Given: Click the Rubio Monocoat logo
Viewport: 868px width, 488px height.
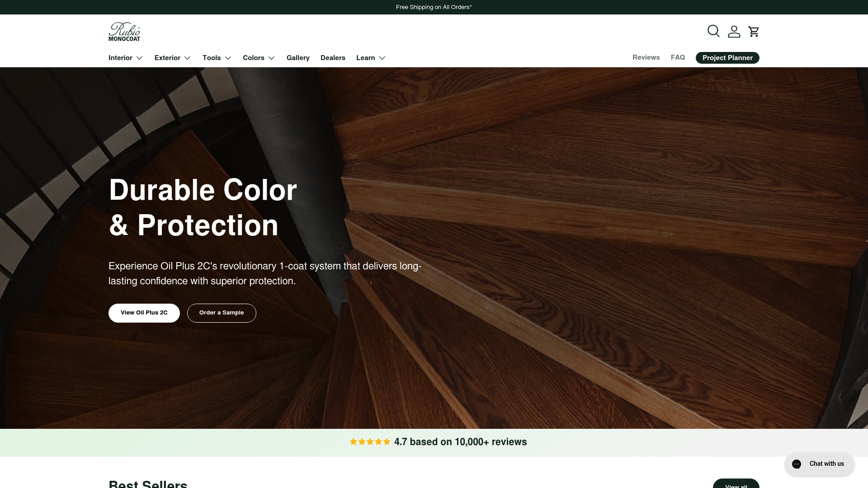Looking at the screenshot, I should click(124, 32).
